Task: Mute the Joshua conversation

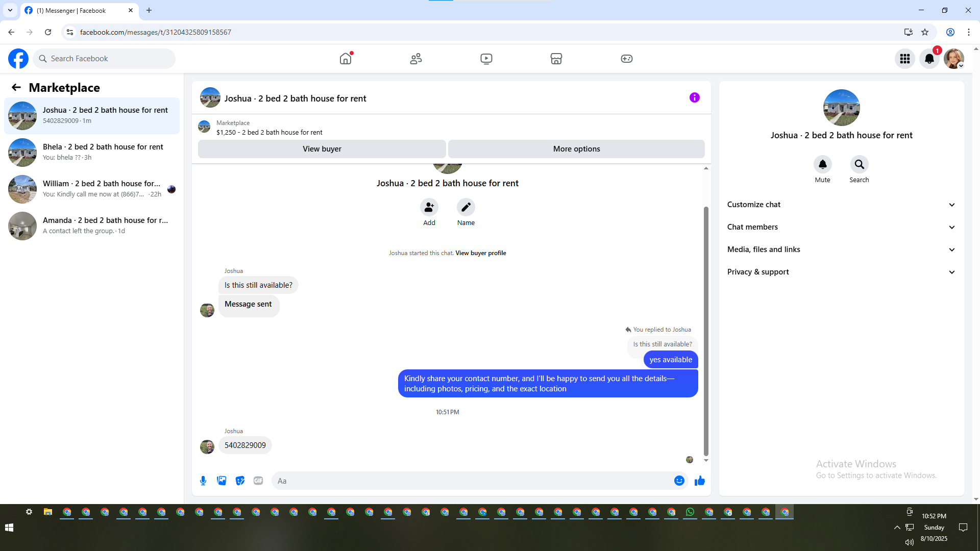Action: coord(822,165)
